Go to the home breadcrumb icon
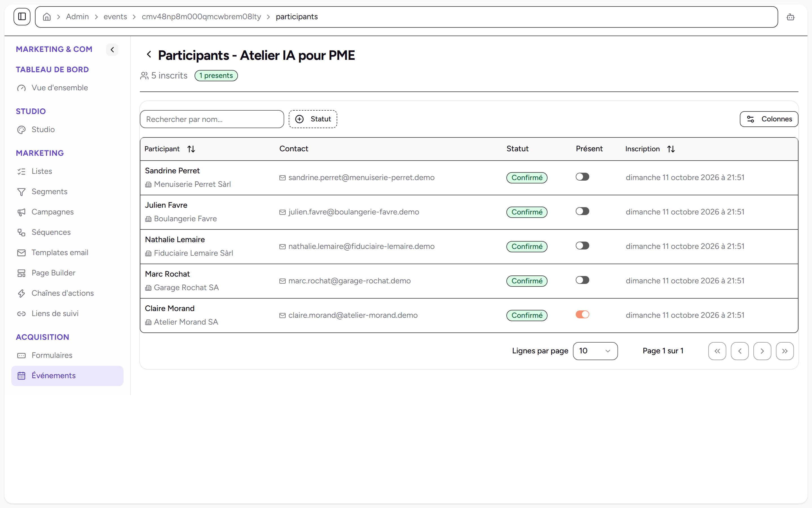 click(47, 17)
